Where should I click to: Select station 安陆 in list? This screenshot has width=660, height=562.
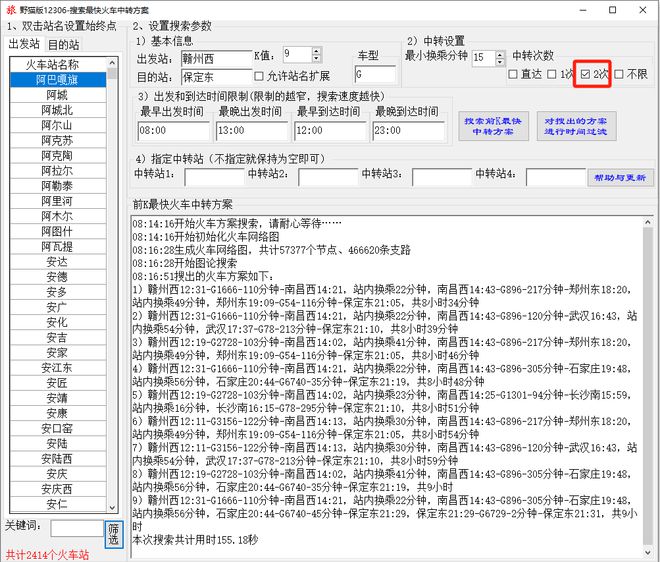pyautogui.click(x=57, y=443)
